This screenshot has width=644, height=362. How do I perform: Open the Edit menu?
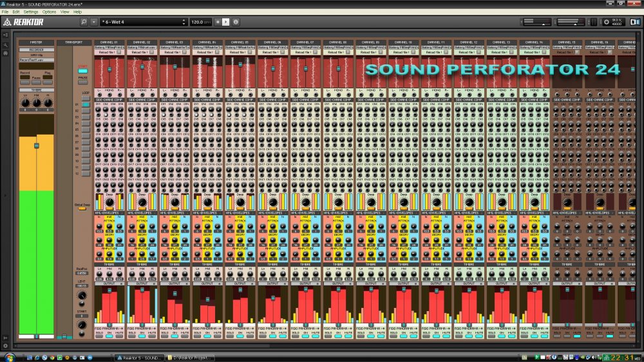pyautogui.click(x=16, y=12)
